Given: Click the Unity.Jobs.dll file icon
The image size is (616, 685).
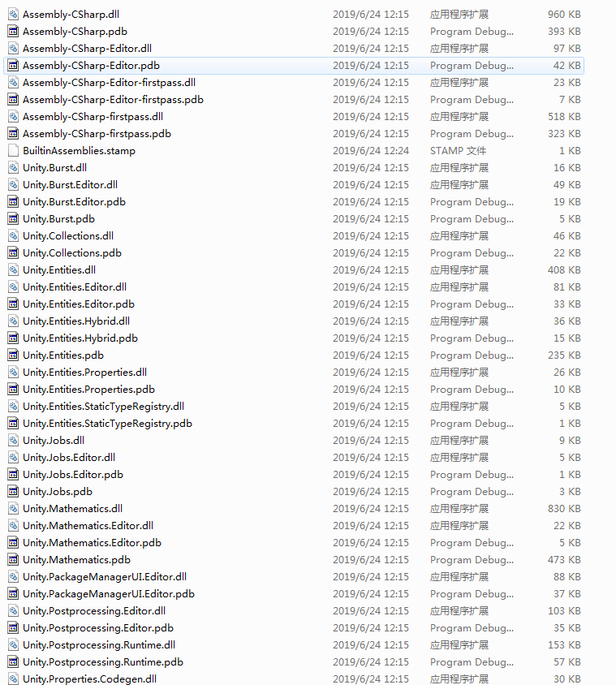Looking at the screenshot, I should pyautogui.click(x=14, y=441).
